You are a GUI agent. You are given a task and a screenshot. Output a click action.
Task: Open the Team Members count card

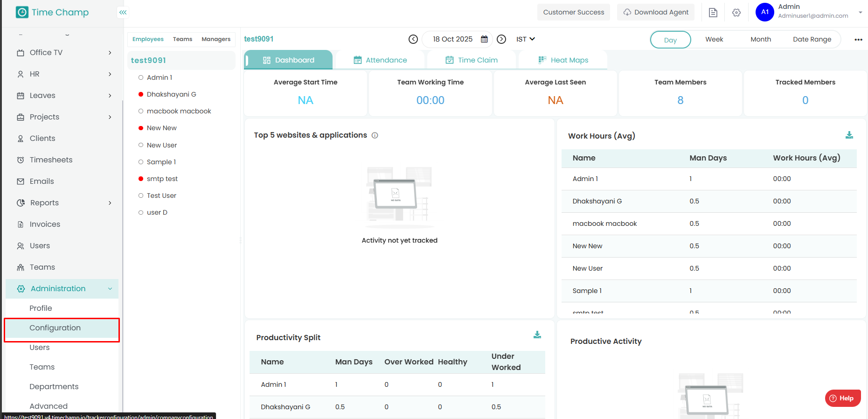[x=680, y=93]
